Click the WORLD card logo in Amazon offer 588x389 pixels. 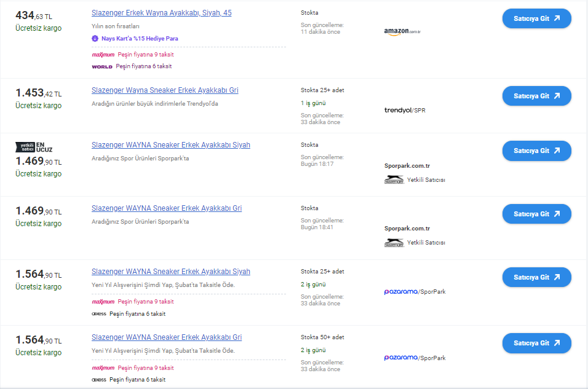coord(102,67)
